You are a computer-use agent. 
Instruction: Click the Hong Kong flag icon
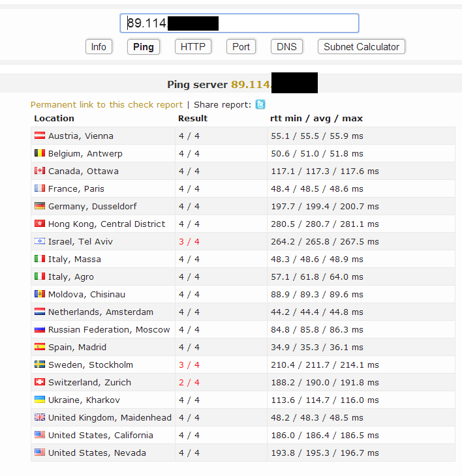39,224
